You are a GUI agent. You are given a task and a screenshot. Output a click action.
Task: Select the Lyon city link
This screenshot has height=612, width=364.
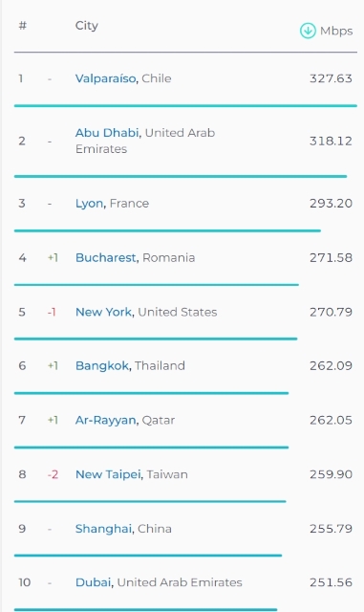pos(90,204)
